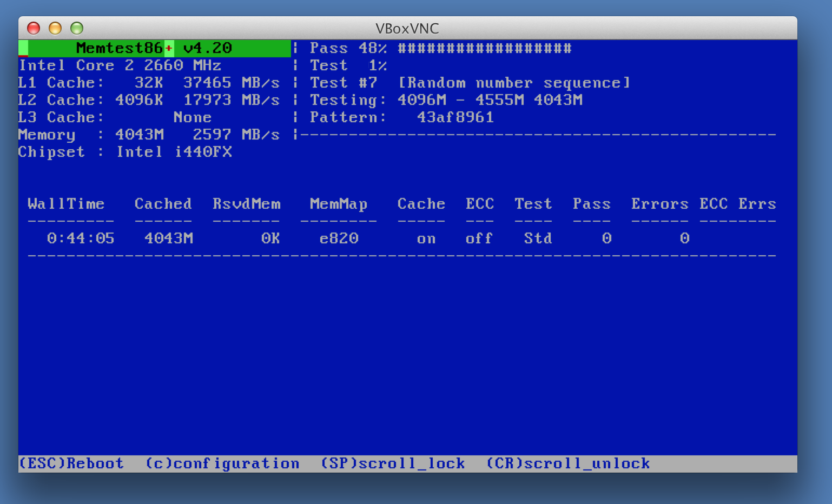
Task: Select the Intel Core 2 2660 MHz line
Action: pyautogui.click(x=120, y=65)
